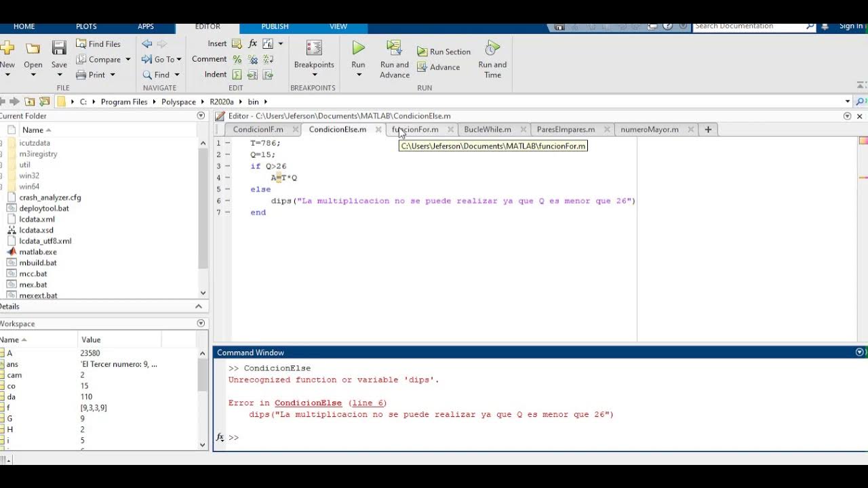Click the up one folder icon

[x=30, y=102]
